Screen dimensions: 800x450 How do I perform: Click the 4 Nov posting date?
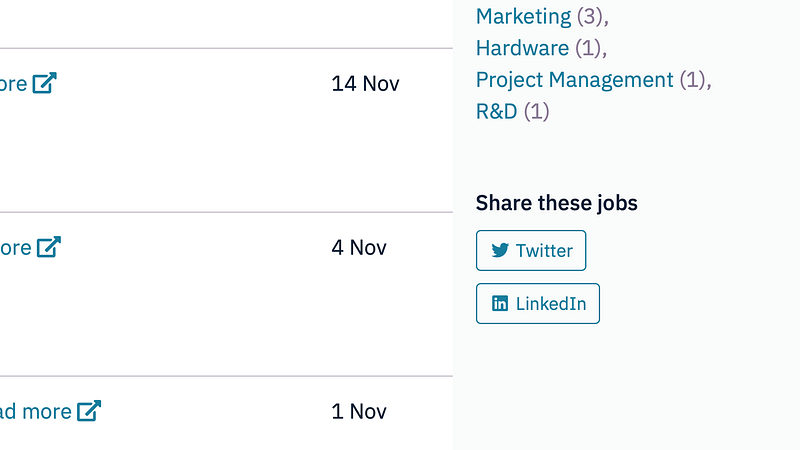(359, 247)
